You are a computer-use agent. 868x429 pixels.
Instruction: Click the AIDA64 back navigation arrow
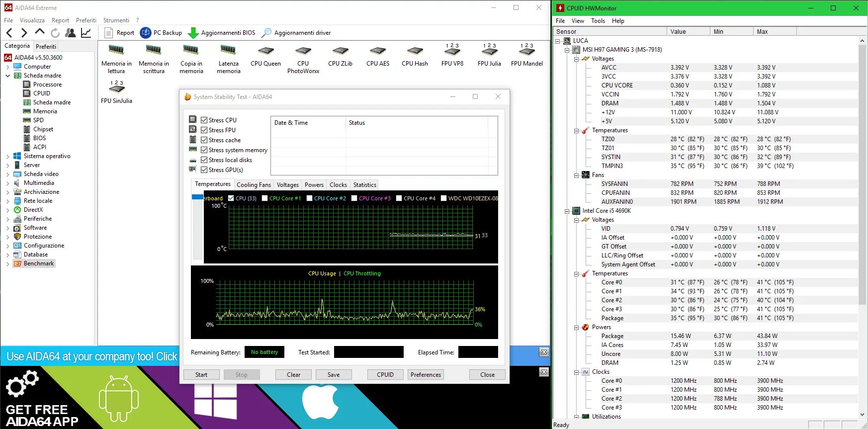9,33
